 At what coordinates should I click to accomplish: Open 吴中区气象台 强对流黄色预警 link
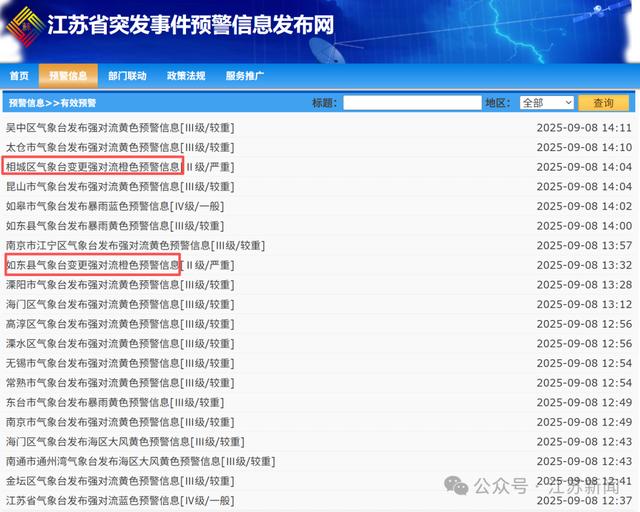(x=120, y=128)
